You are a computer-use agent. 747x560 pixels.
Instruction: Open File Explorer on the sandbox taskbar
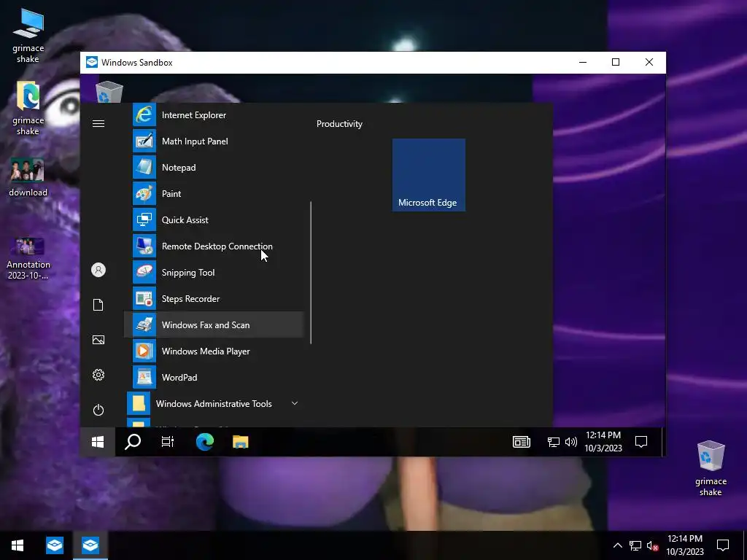click(241, 442)
